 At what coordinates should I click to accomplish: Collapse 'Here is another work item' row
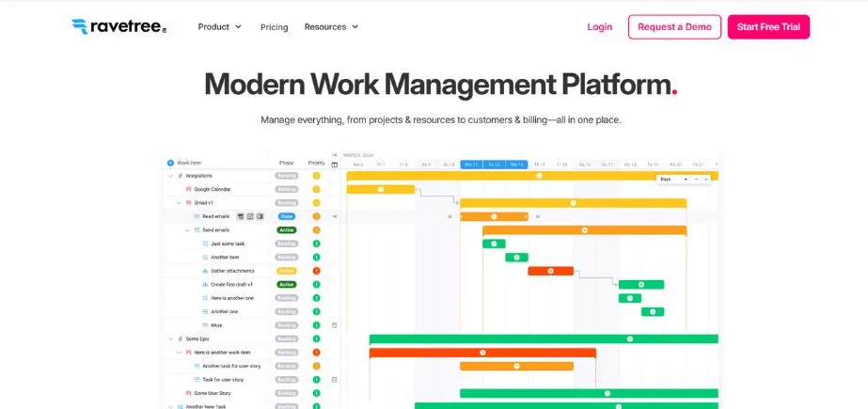pos(179,352)
